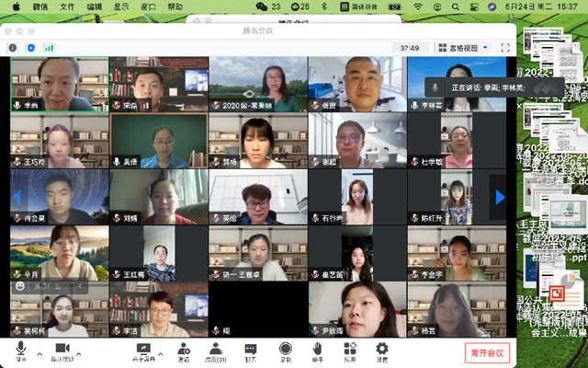Go to next page of participants
This screenshot has height=368, width=588.
(x=500, y=197)
